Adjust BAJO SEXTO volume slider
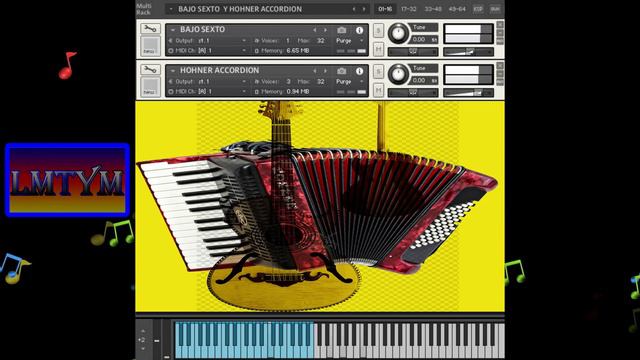Screen dimensions: 640x360 468,52
